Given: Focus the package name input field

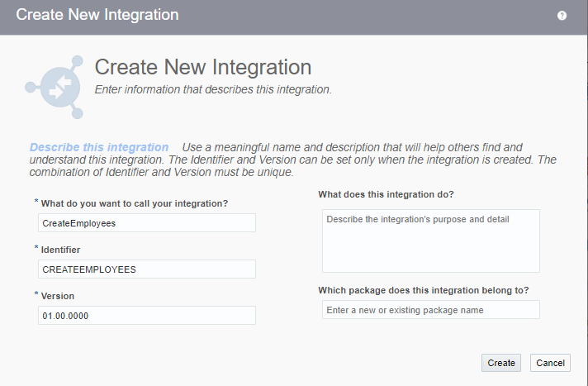Looking at the screenshot, I should 430,310.
